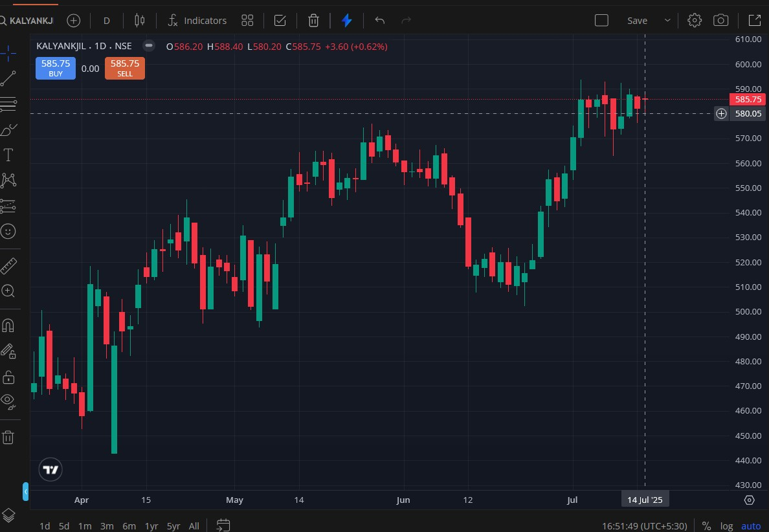This screenshot has height=532, width=769.
Task: Change the D time interval
Action: [106, 21]
